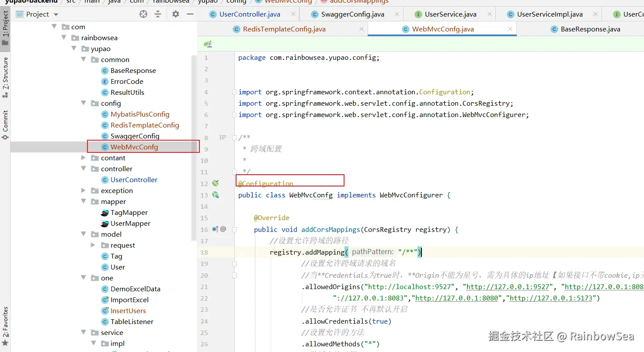This screenshot has height=352, width=644.
Task: Expand the request package
Action: click(93, 245)
